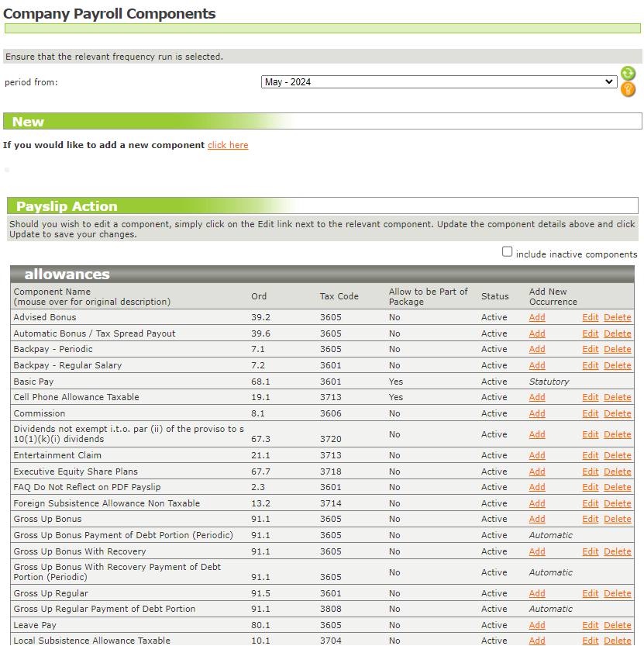
Task: Add occurrence for Foreign Subsistence Allowance
Action: tap(537, 503)
